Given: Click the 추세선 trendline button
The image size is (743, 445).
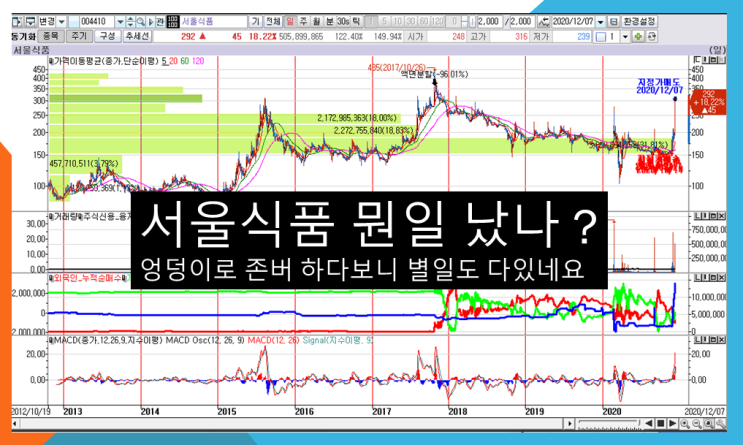Looking at the screenshot, I should point(137,36).
